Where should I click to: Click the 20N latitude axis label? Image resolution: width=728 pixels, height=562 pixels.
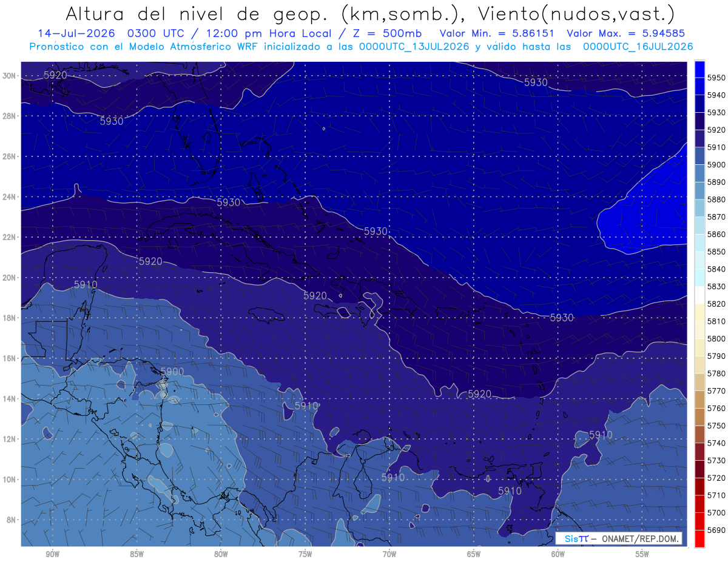click(10, 278)
